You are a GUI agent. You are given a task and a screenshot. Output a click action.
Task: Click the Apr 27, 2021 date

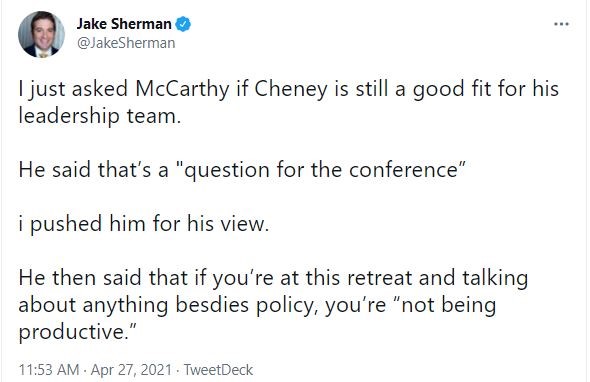(x=131, y=370)
